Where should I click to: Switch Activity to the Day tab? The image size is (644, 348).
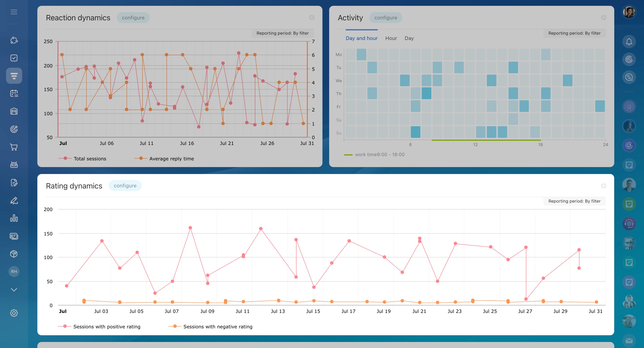[x=409, y=38]
